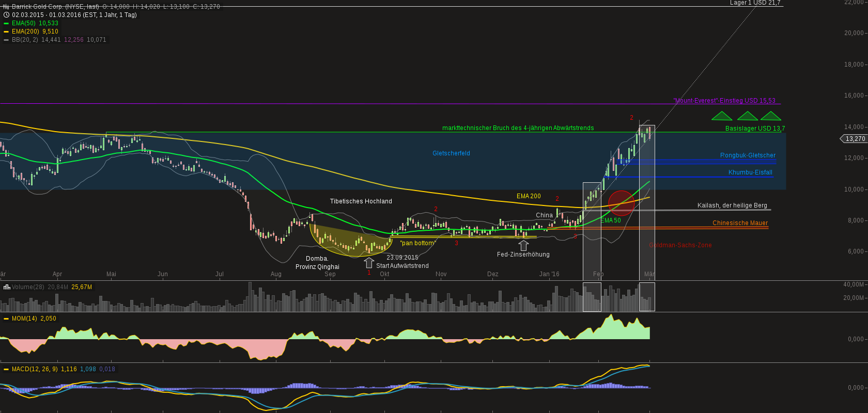868x413 pixels.
Task: Select the yellow MOM(14) legend swatch
Action: point(6,319)
